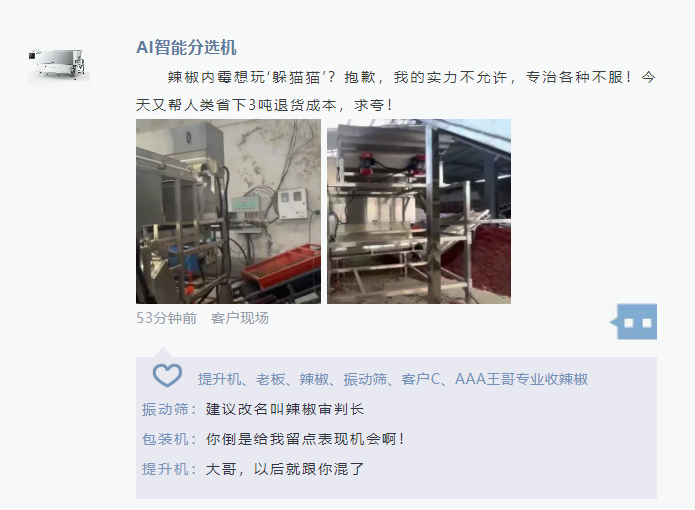Reply to comment 大哥，以后就跟你混了
Viewport: 695px width, 510px height.
tap(285, 469)
